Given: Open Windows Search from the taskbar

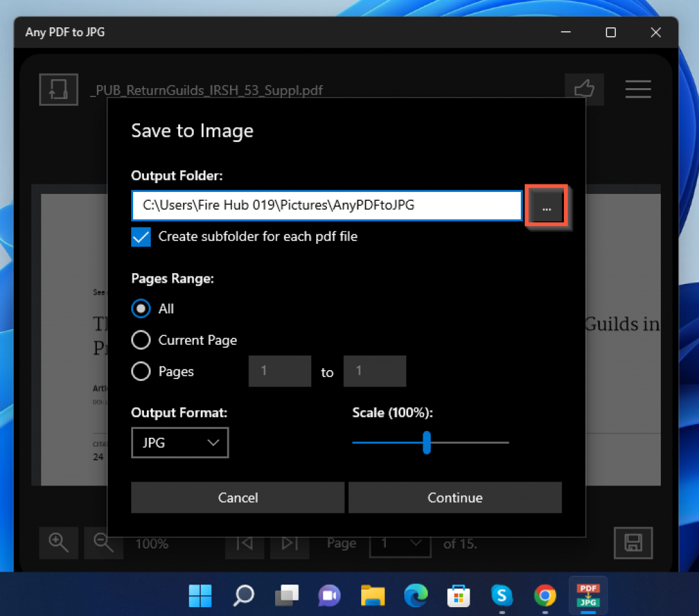Looking at the screenshot, I should pyautogui.click(x=244, y=596).
